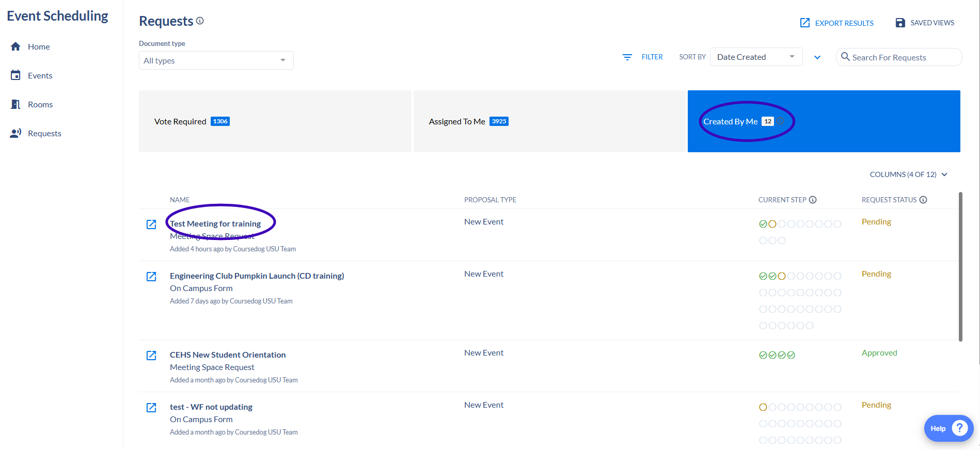980x450 pixels.
Task: Switch to Vote Required tab
Action: (275, 121)
